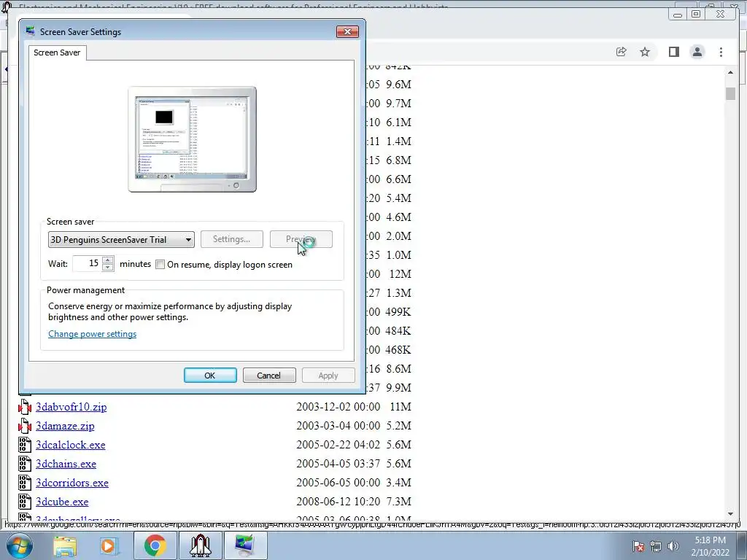The height and width of the screenshot is (560, 747).
Task: Switch to Chrome in the taskbar
Action: [155, 545]
